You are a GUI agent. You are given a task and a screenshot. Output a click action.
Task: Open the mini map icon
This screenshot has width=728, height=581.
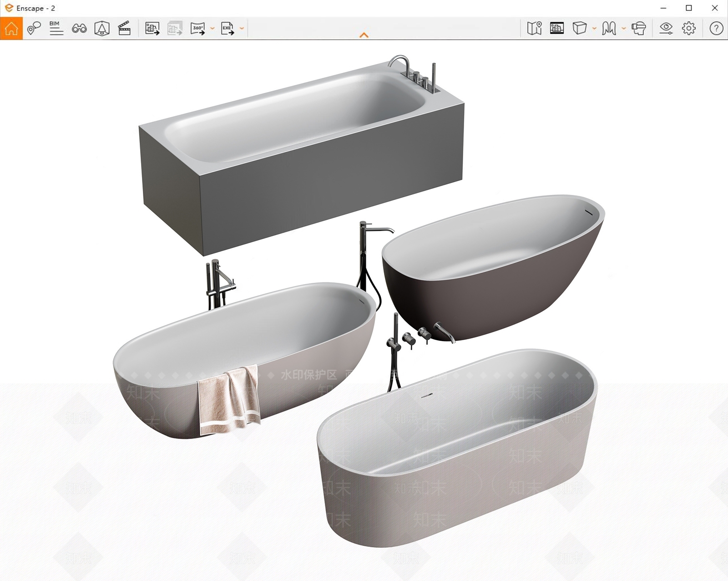(x=535, y=28)
